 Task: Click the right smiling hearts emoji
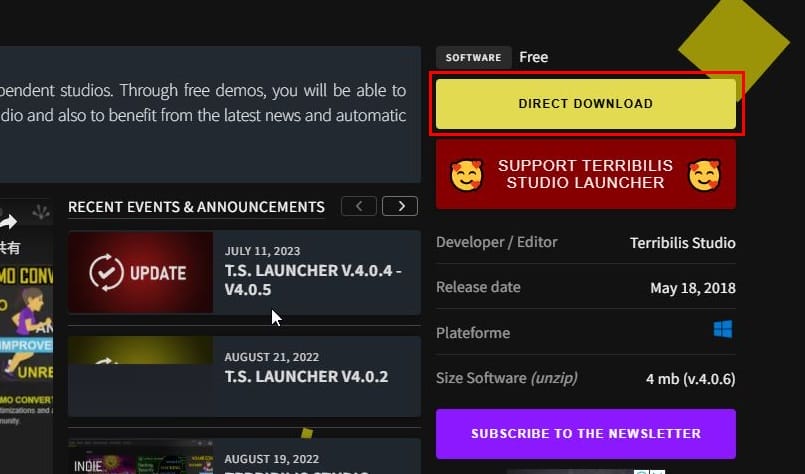704,175
